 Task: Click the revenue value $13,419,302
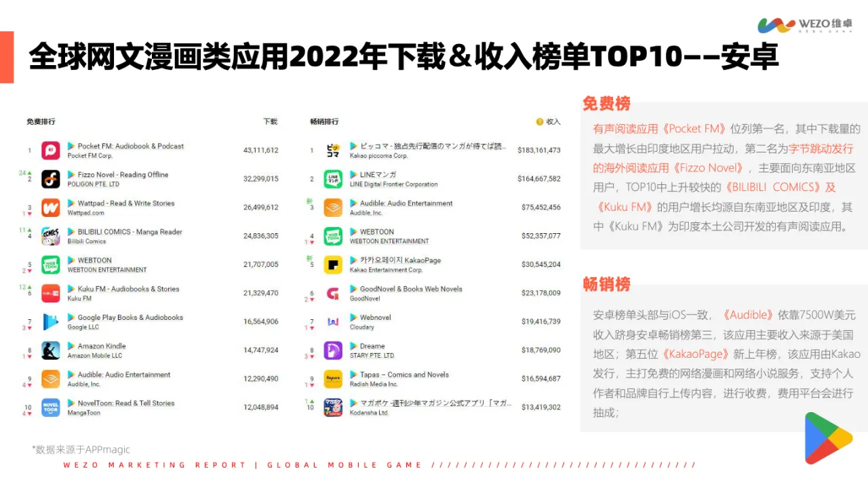coord(541,407)
